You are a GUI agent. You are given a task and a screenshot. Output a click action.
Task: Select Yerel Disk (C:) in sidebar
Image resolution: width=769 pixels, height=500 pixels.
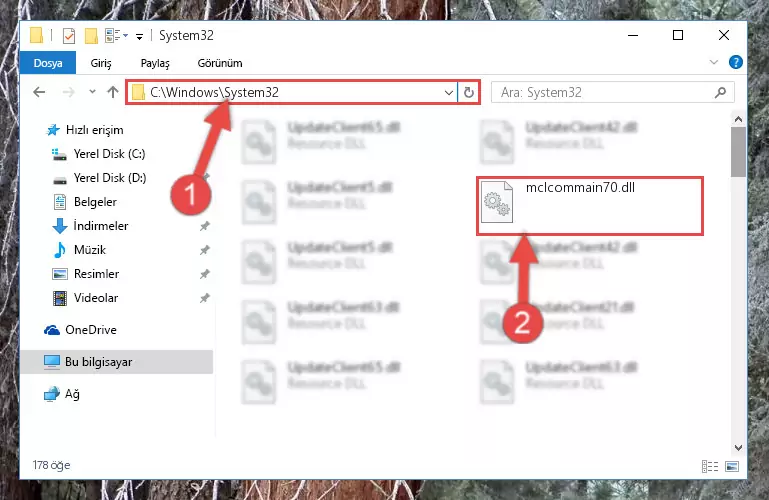coord(109,154)
